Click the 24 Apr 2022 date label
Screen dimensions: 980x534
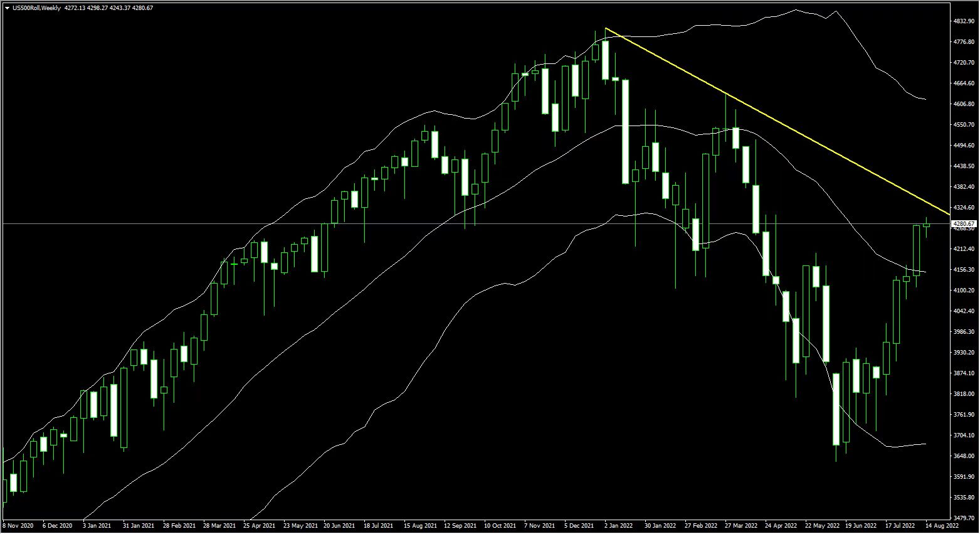pyautogui.click(x=781, y=526)
